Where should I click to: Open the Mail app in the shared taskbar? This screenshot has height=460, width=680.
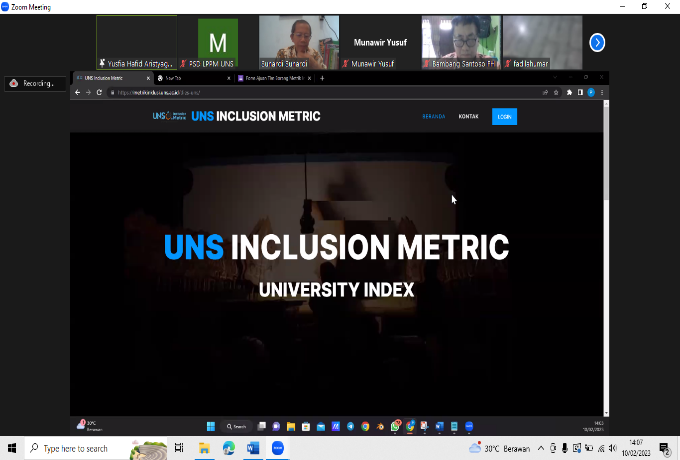[x=320, y=426]
